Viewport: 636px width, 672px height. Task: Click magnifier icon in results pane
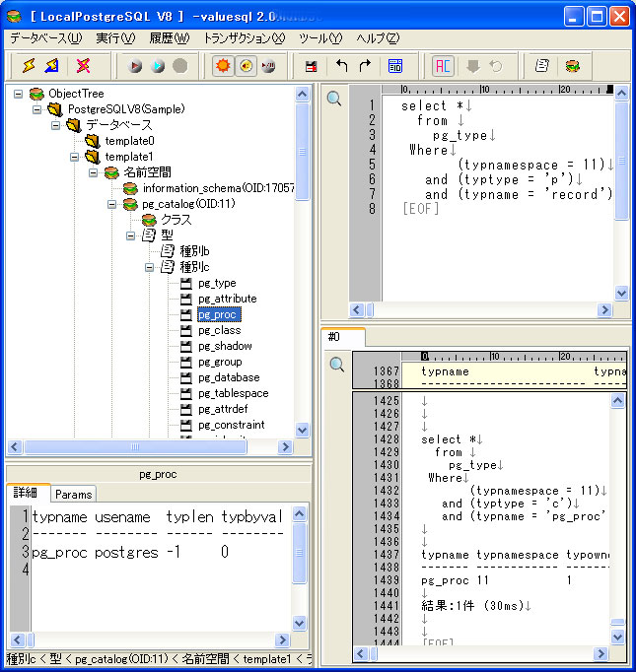pos(335,365)
